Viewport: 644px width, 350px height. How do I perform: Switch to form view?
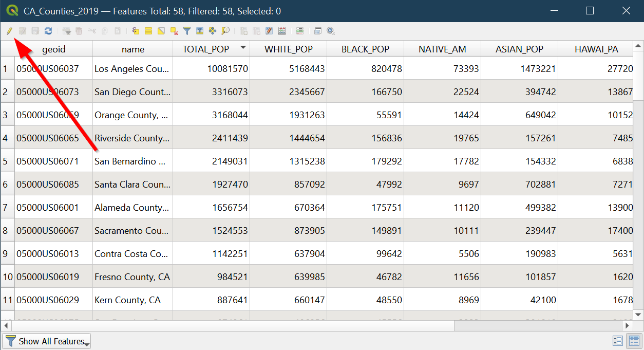point(618,341)
